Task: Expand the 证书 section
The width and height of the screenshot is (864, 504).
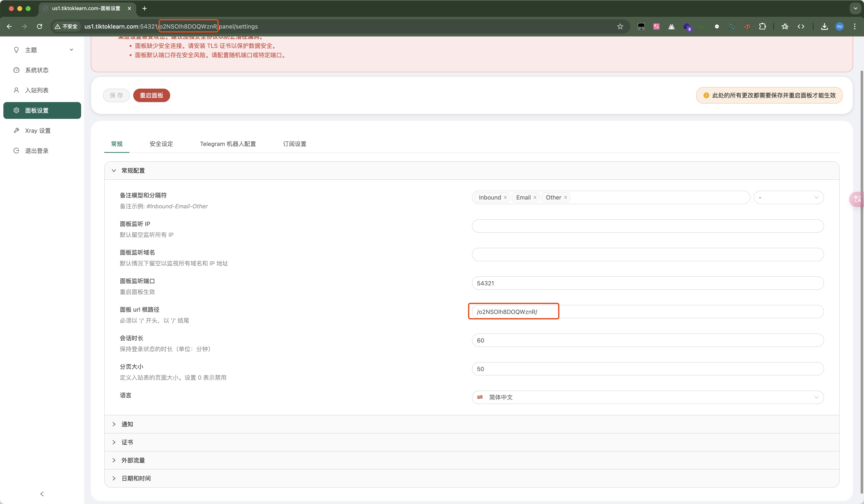Action: (x=127, y=442)
